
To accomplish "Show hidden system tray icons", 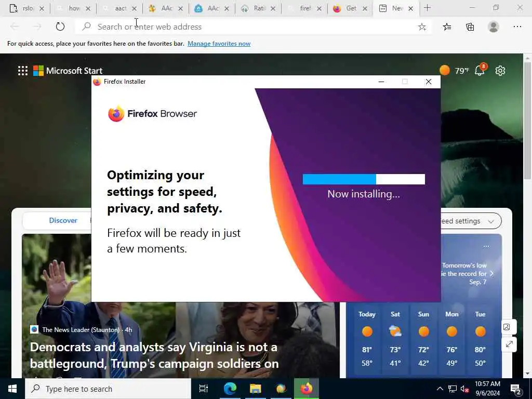I will point(440,389).
